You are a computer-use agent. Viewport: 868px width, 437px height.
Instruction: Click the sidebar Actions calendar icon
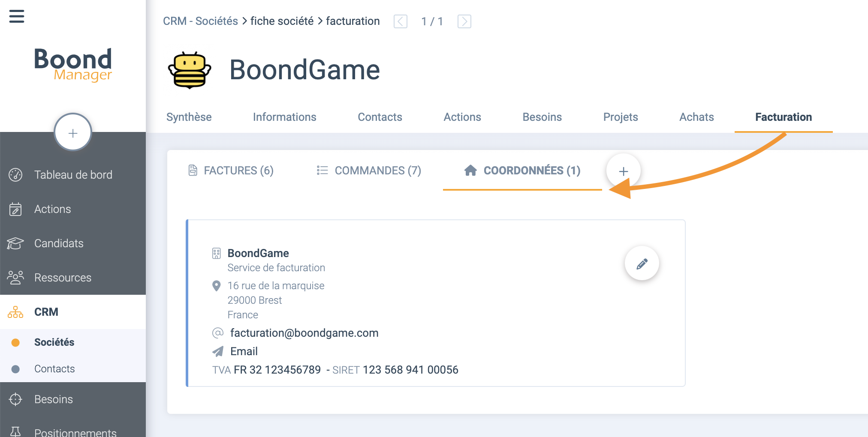[x=15, y=209]
